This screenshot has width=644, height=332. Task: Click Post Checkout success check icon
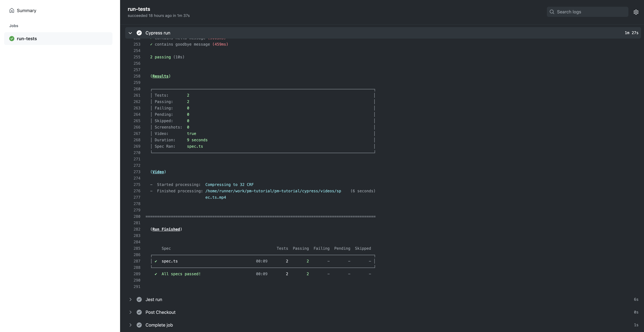tap(139, 312)
